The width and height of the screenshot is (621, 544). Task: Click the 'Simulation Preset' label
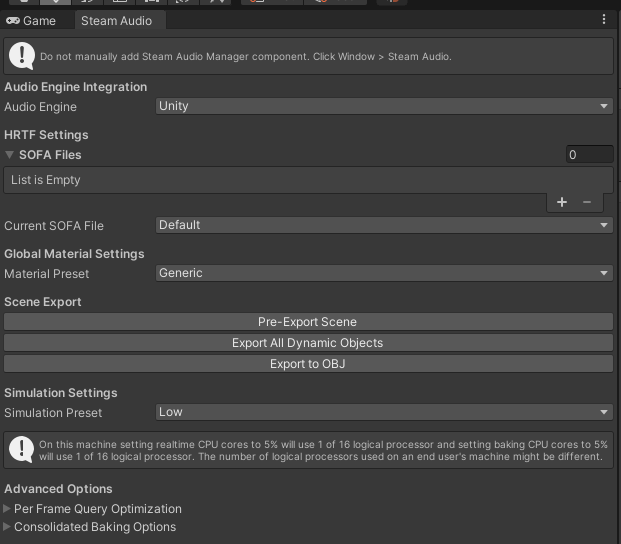click(53, 413)
